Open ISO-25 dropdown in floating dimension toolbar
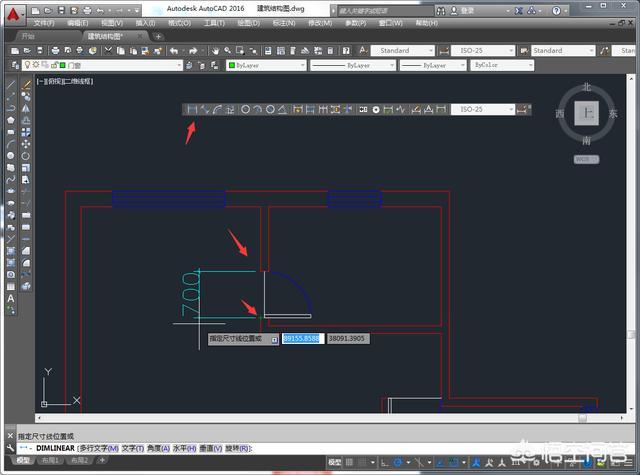 point(482,109)
